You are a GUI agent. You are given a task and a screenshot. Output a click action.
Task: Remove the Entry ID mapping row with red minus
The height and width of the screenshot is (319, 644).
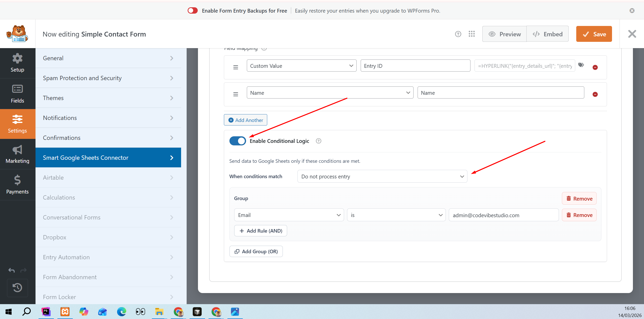[595, 67]
